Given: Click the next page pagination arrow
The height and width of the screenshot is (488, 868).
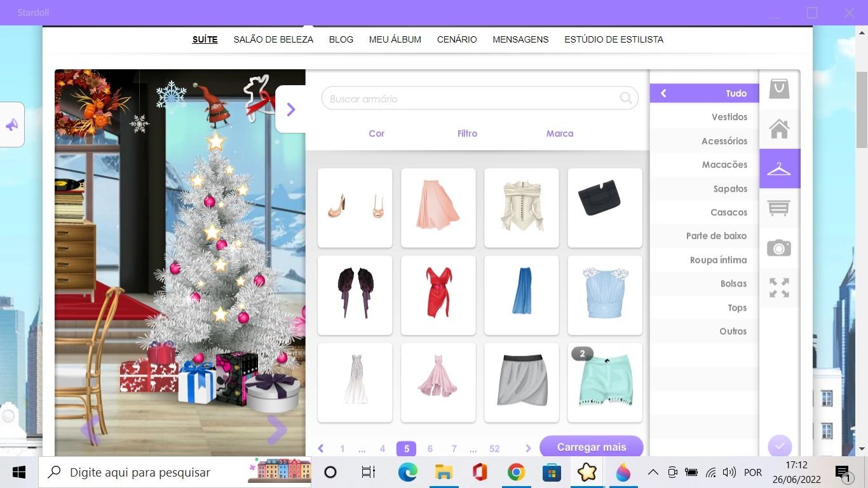Looking at the screenshot, I should point(528,449).
